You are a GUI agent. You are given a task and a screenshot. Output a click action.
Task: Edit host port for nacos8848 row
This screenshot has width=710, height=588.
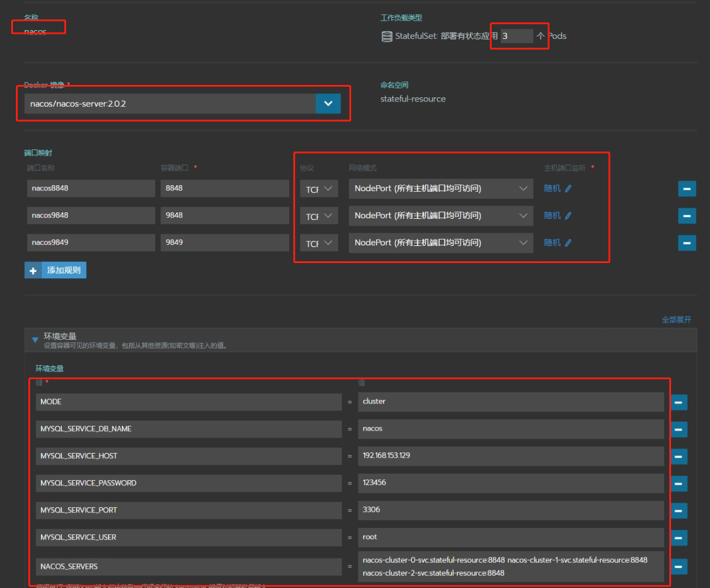[568, 189]
